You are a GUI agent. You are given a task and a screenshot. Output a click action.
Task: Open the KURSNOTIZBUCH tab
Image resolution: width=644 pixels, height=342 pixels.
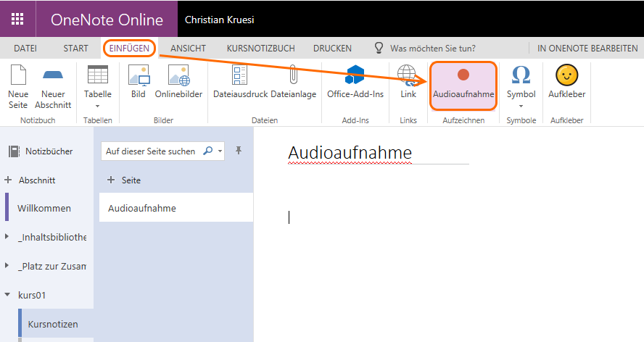(x=260, y=49)
